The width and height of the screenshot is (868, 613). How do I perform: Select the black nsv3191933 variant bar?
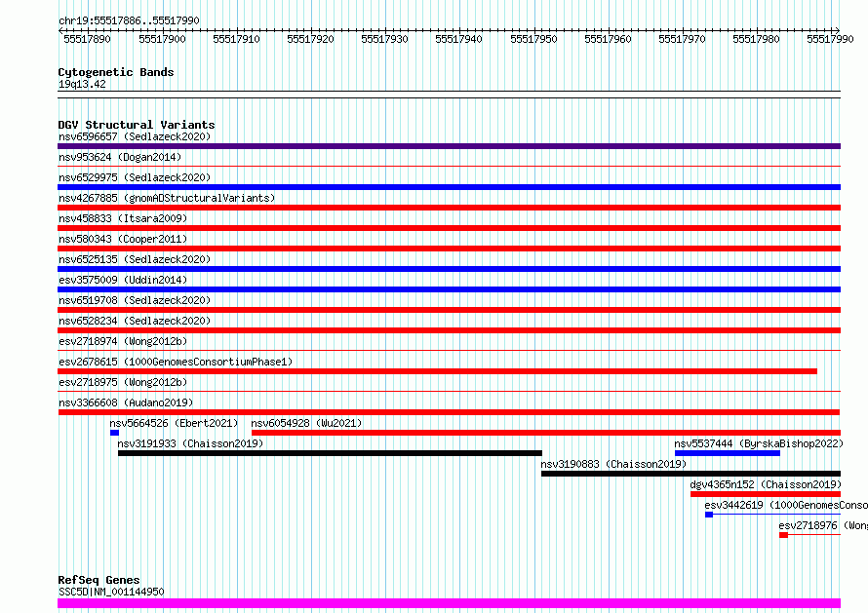pos(330,453)
